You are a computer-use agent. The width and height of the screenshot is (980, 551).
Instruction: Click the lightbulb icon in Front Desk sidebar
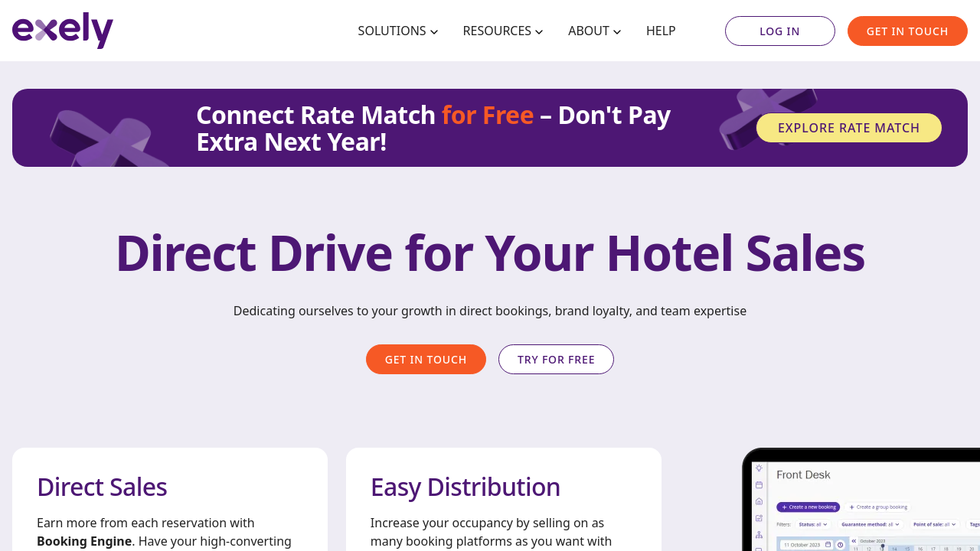point(759,468)
